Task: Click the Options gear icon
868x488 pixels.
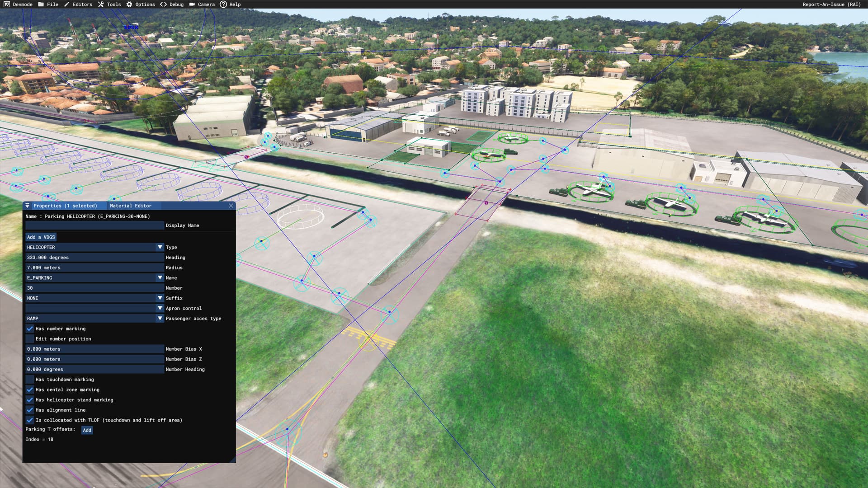Action: tap(129, 4)
